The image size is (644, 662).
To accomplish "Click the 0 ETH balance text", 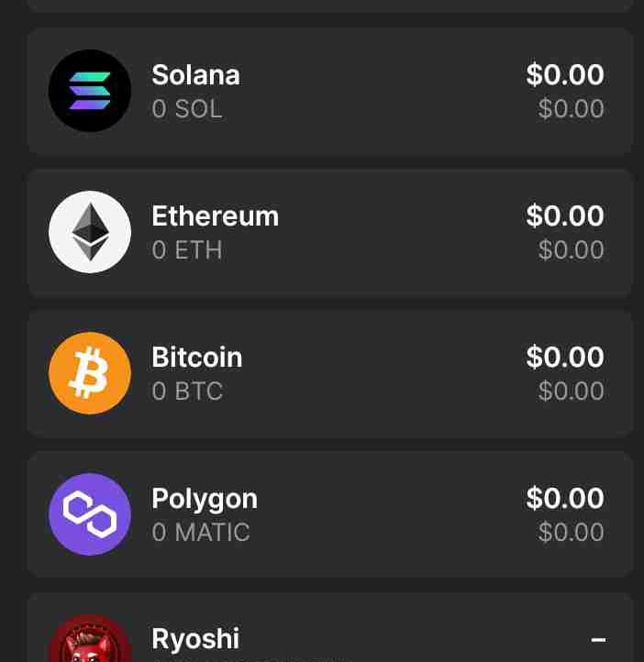I will (187, 250).
